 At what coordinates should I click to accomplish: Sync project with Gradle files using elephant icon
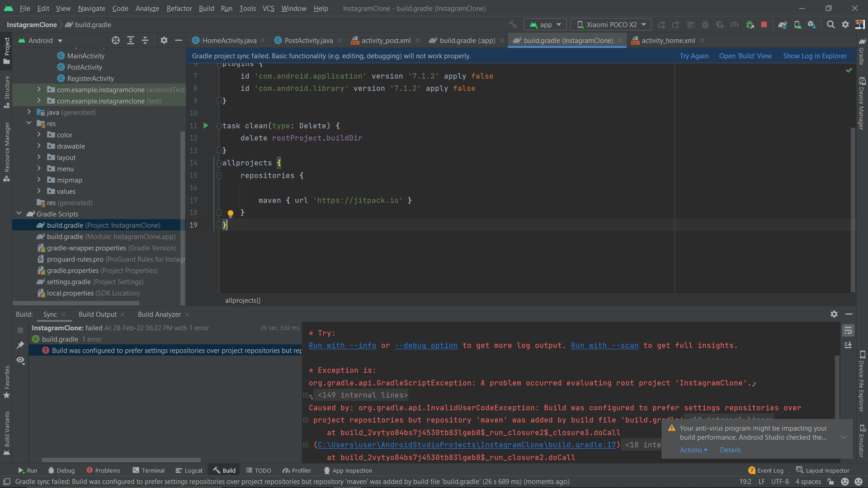[x=783, y=24]
